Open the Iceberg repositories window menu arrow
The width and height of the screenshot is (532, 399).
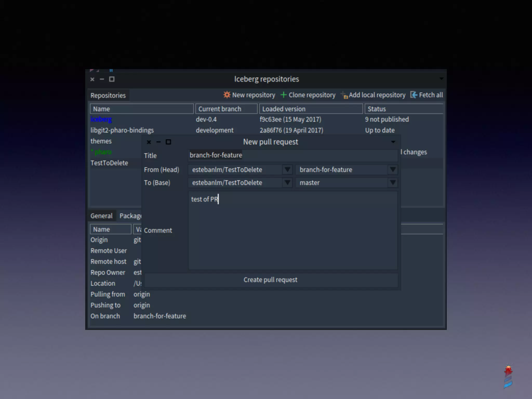pos(441,78)
